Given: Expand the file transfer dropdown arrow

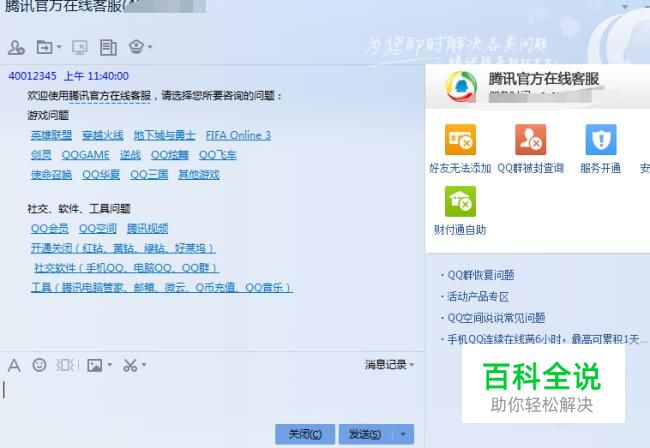Looking at the screenshot, I should coord(59,47).
